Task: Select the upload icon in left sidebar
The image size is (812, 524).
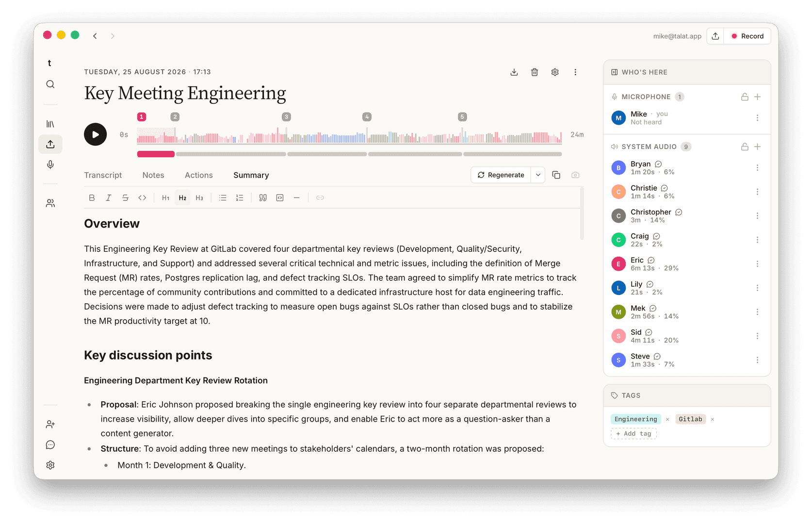Action: point(50,144)
